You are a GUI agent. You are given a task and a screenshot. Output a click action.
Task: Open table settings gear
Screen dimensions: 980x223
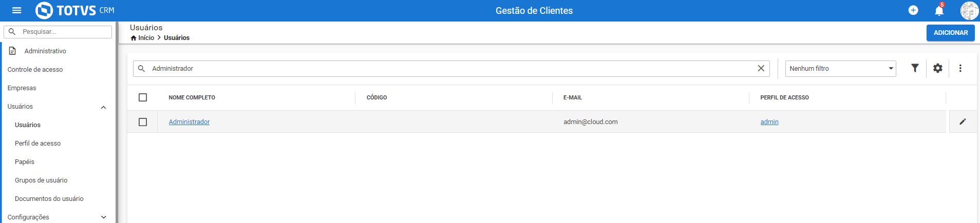pos(938,68)
